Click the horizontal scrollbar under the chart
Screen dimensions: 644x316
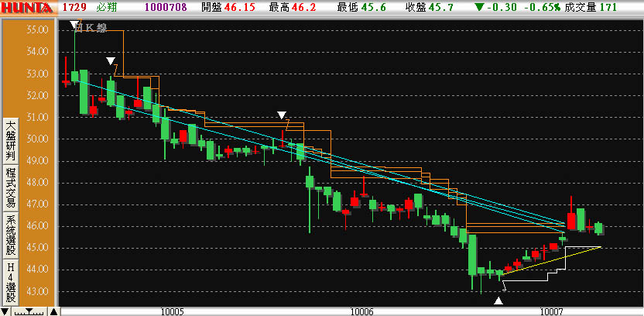348,311
